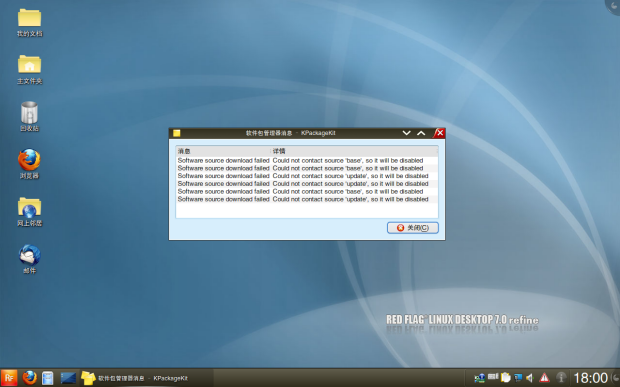Click the crescent cashew at panel's right end
Image resolution: width=620 pixels, height=387 pixels.
(x=616, y=378)
